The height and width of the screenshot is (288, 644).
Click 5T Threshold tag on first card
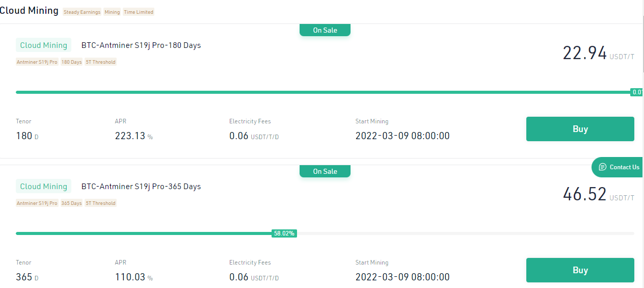point(100,62)
